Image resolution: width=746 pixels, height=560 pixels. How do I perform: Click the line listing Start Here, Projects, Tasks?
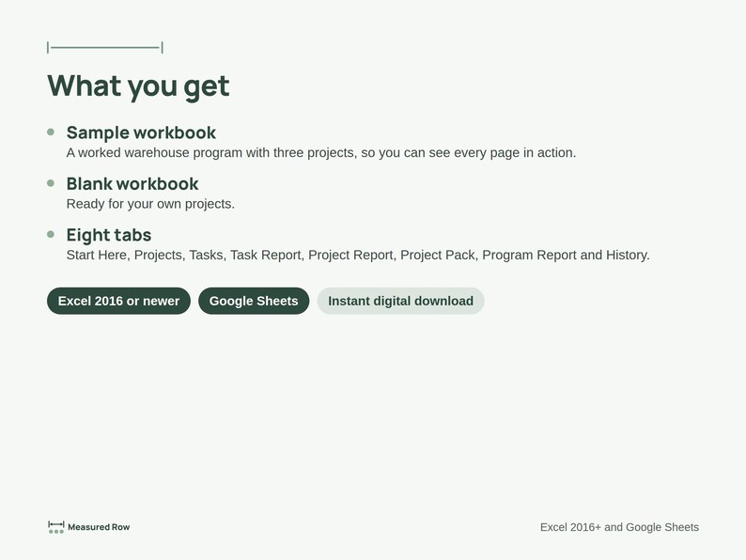358,255
